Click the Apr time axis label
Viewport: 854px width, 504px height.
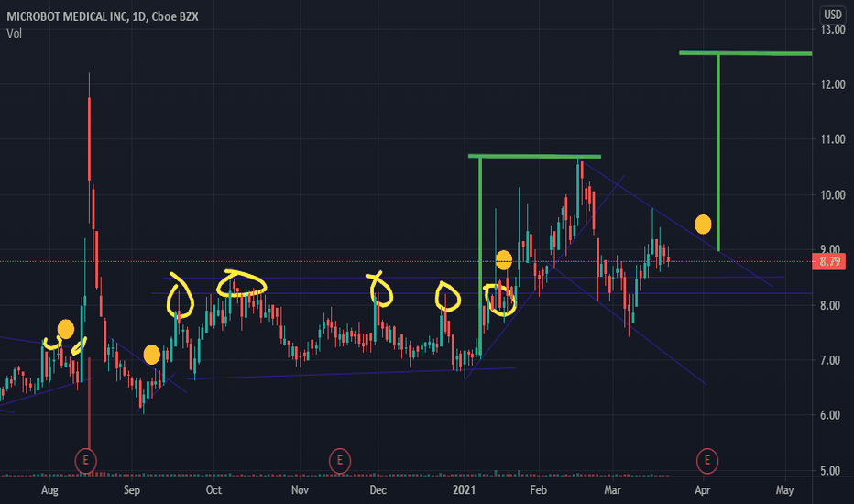tap(703, 490)
